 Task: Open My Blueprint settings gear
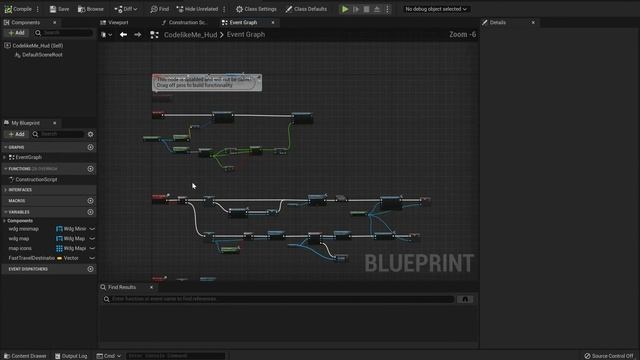pos(91,134)
